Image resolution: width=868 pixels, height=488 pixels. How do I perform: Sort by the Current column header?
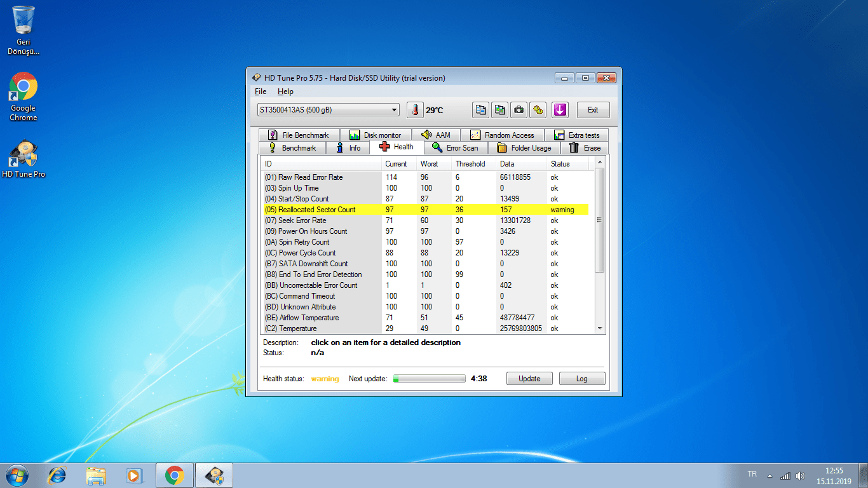point(400,164)
